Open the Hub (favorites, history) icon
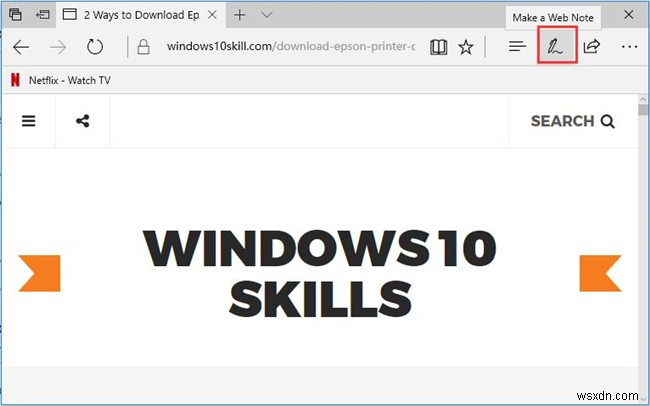 (517, 46)
